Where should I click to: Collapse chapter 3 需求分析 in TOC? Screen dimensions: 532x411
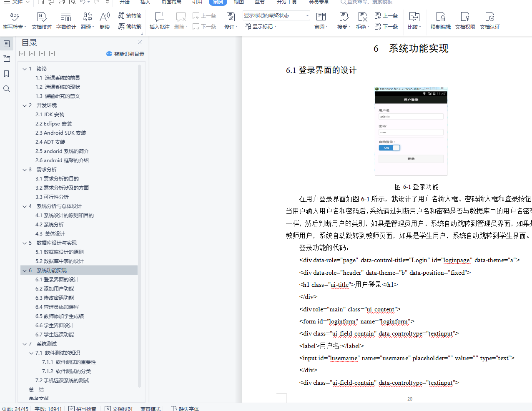(25, 170)
